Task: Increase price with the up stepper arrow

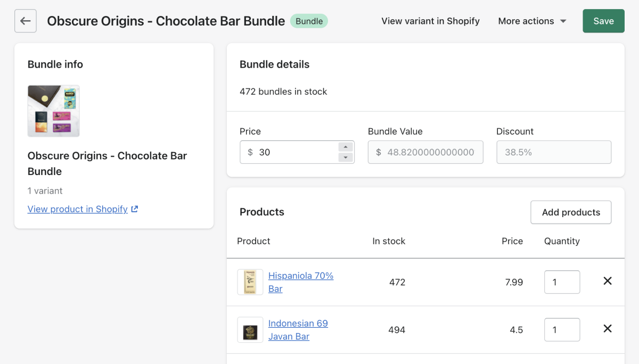Action: [346, 147]
